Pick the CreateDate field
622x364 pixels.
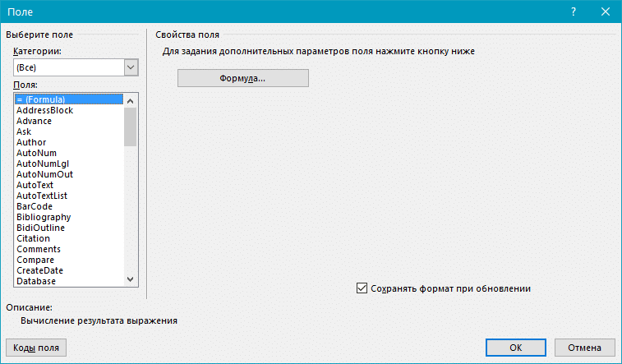tap(39, 270)
